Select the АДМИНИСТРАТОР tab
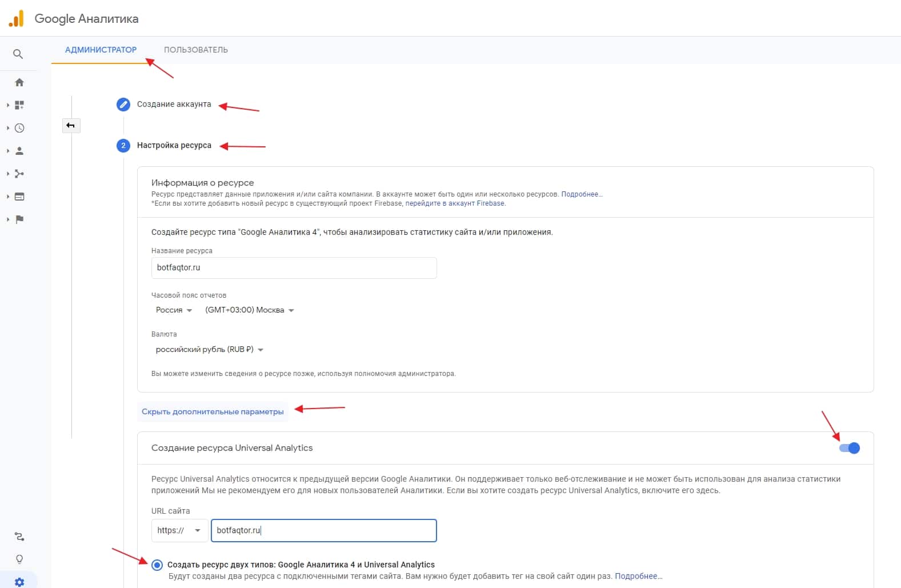Image resolution: width=901 pixels, height=588 pixels. coord(101,50)
